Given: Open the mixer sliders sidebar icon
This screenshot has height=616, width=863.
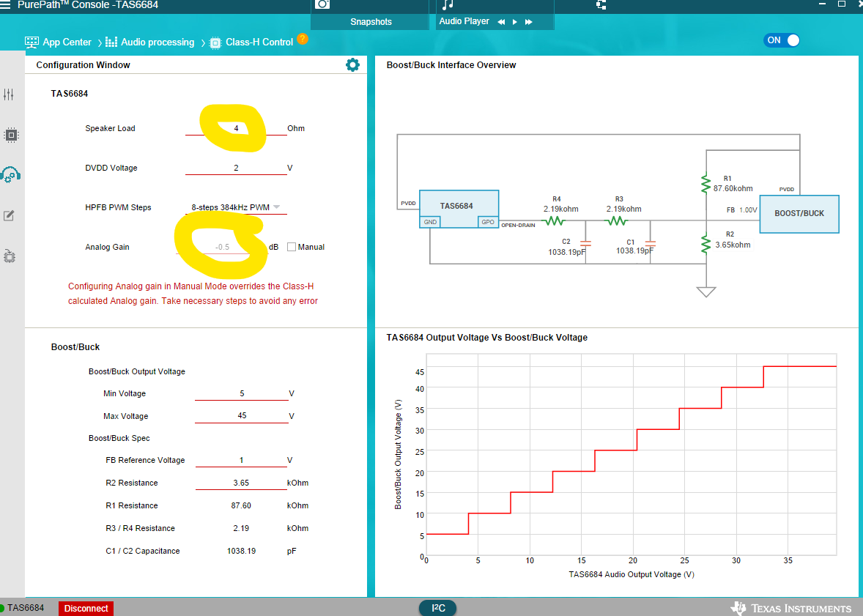Looking at the screenshot, I should click(9, 94).
